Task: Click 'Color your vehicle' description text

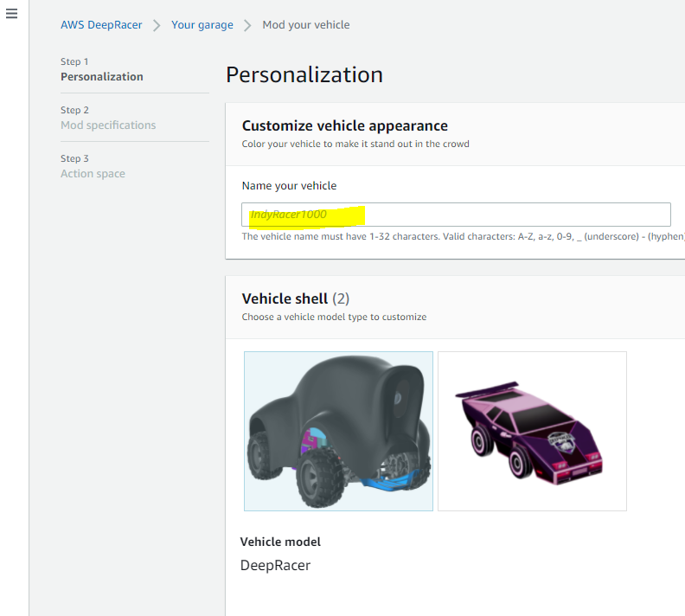Action: pyautogui.click(x=355, y=144)
